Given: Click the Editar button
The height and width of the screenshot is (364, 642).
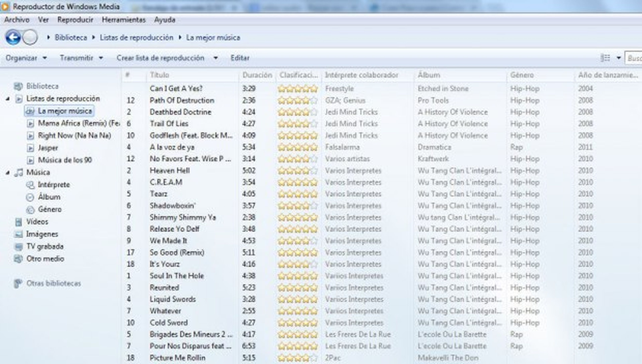Looking at the screenshot, I should point(240,58).
